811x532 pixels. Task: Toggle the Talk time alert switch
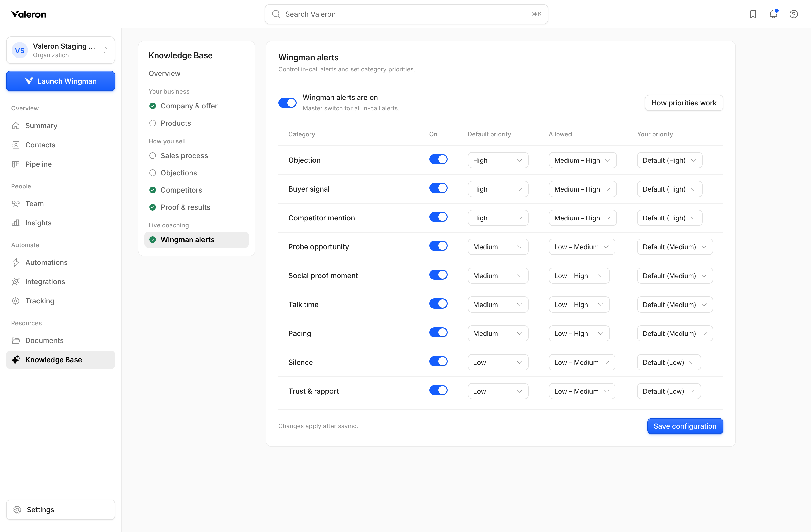pyautogui.click(x=438, y=304)
